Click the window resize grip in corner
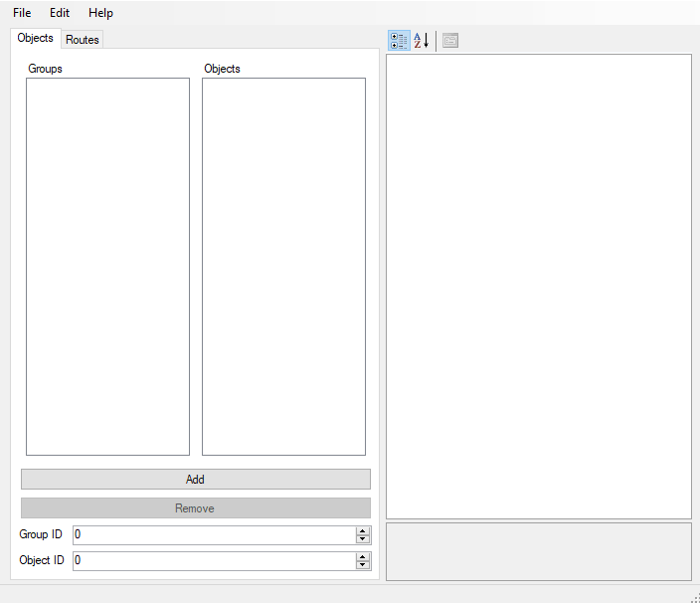Viewport: 700px width, 603px height. point(694,597)
